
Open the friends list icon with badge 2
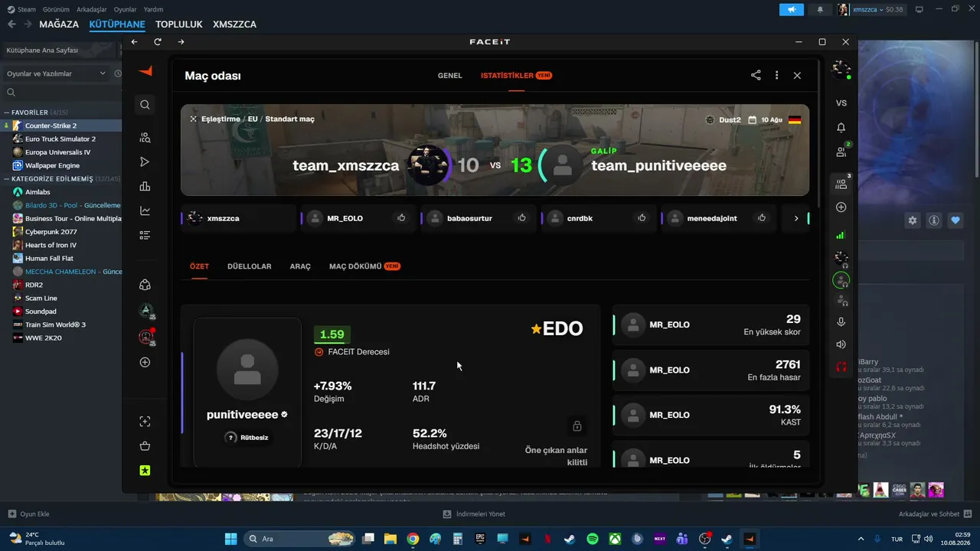pos(841,152)
